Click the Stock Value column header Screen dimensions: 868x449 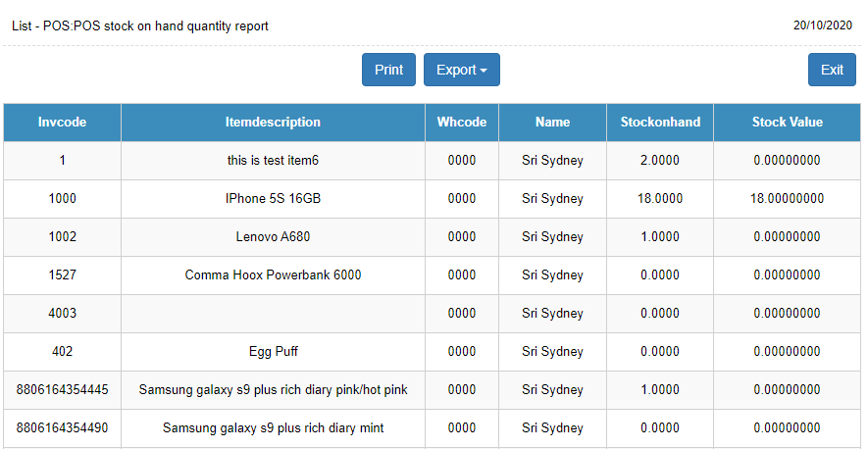[x=787, y=123]
